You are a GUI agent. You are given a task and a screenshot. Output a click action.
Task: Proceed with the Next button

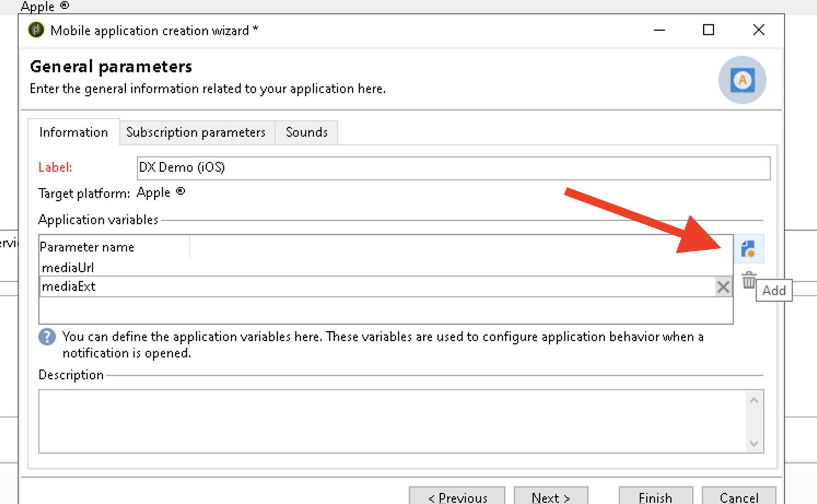pyautogui.click(x=551, y=497)
